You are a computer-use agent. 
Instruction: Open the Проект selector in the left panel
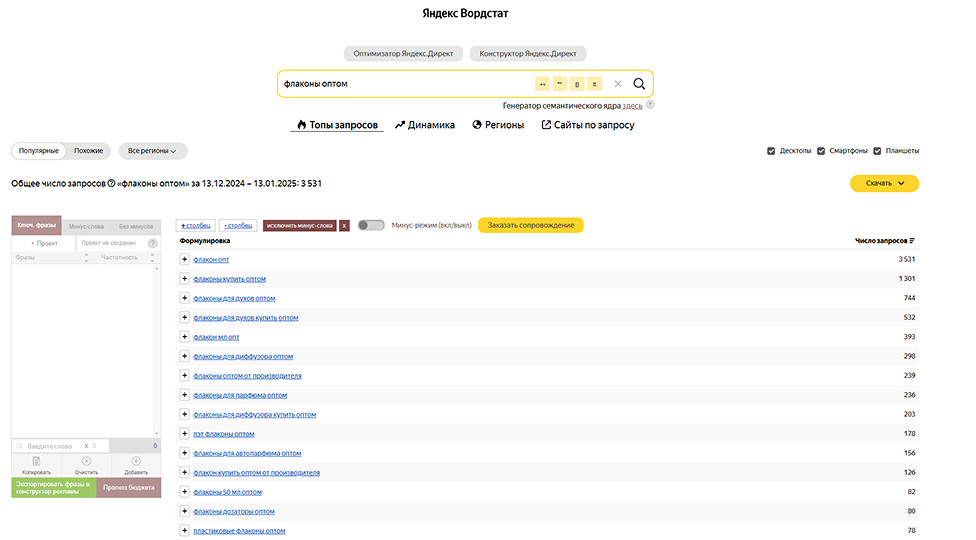(44, 243)
